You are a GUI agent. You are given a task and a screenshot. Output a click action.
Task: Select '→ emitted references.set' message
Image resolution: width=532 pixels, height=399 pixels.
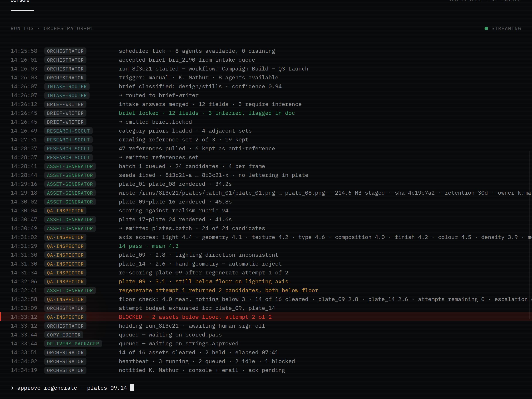(x=159, y=158)
